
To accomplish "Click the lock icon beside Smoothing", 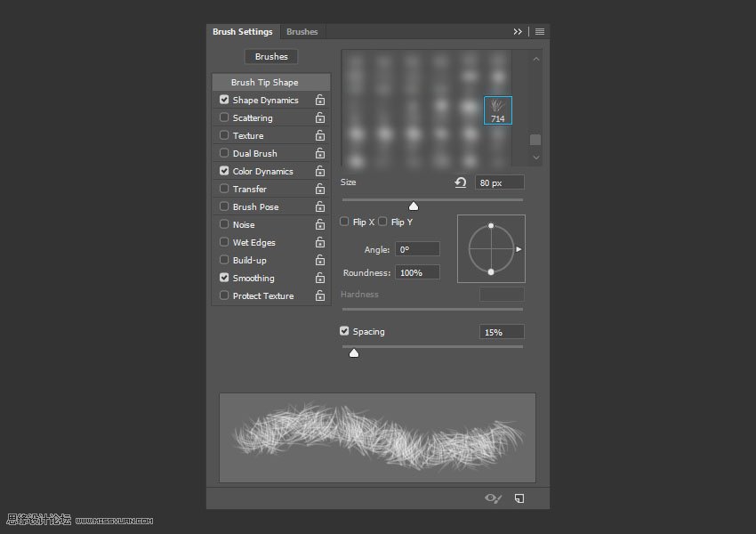I will click(x=319, y=279).
